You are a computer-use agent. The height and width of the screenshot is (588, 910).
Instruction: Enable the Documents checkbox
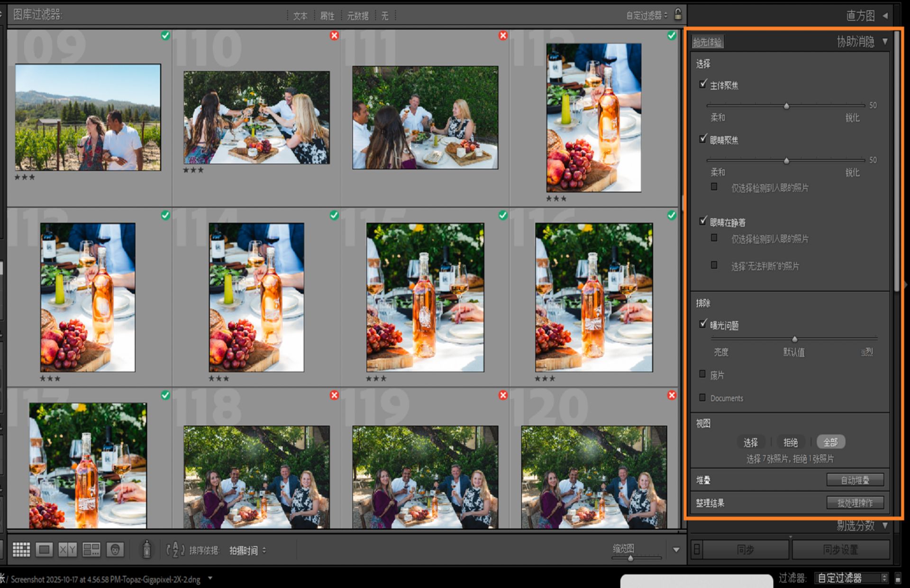point(702,397)
